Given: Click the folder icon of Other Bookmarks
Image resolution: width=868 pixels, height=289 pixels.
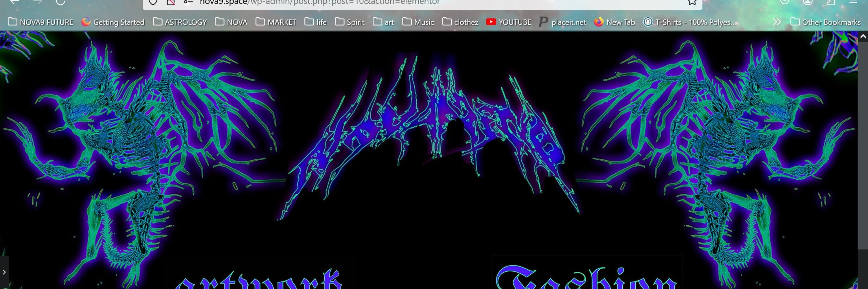Looking at the screenshot, I should coord(795,22).
